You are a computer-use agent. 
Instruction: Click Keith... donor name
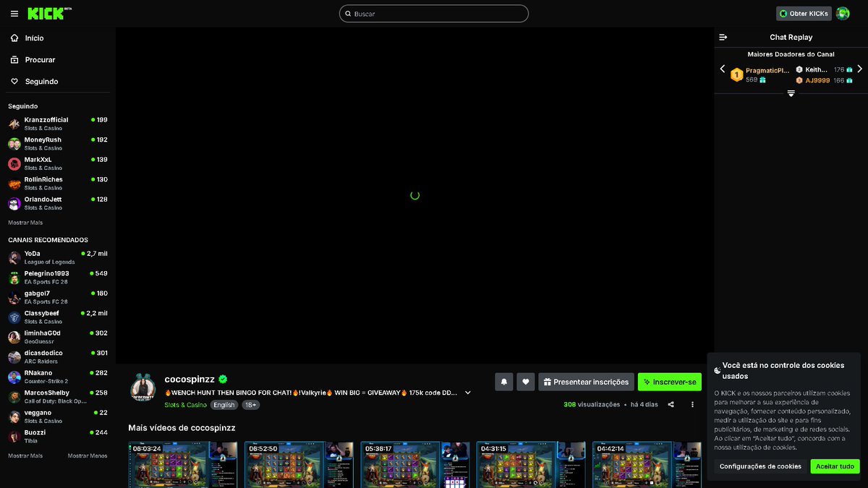[x=816, y=70]
